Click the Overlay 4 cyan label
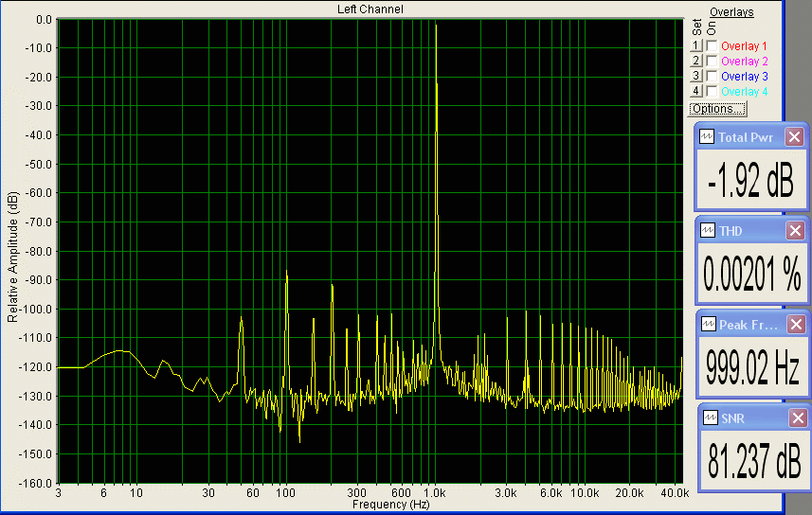Image resolution: width=812 pixels, height=515 pixels. coord(745,92)
